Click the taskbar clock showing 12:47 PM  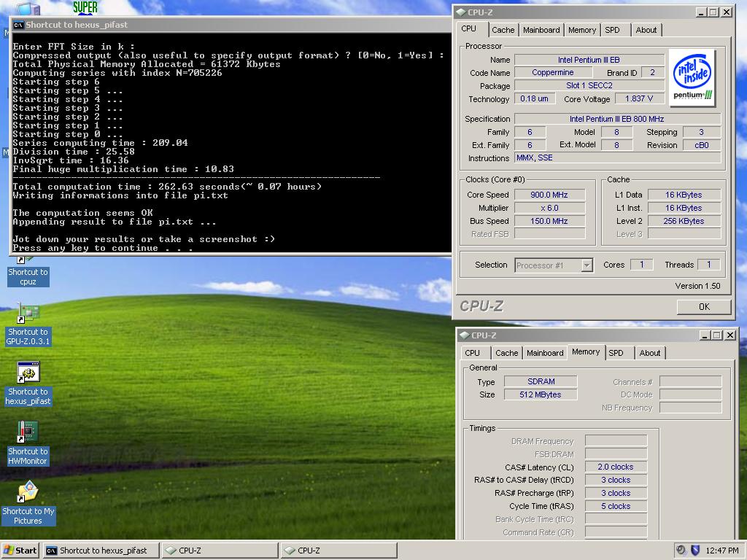[x=722, y=551]
